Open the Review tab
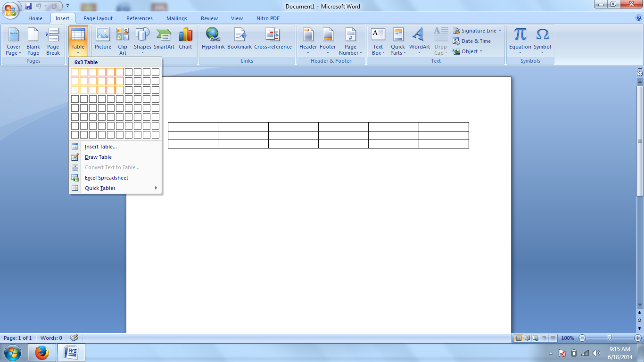This screenshot has width=644, height=362. [x=209, y=18]
